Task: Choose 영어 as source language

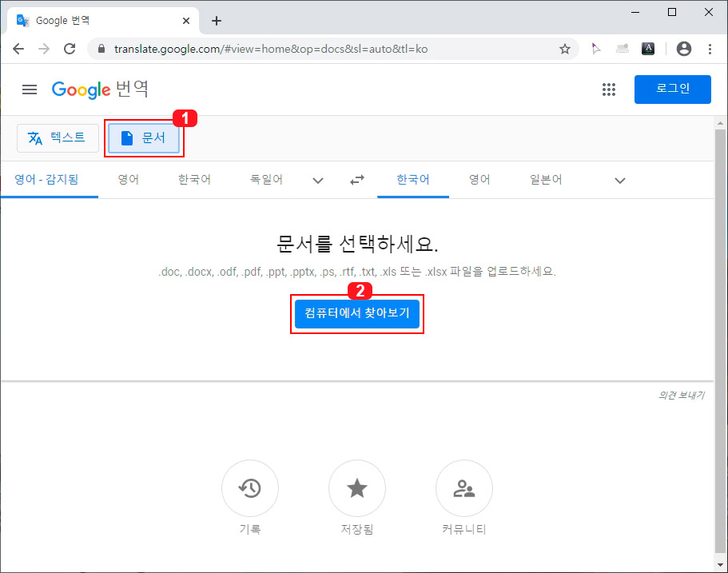Action: 128,180
